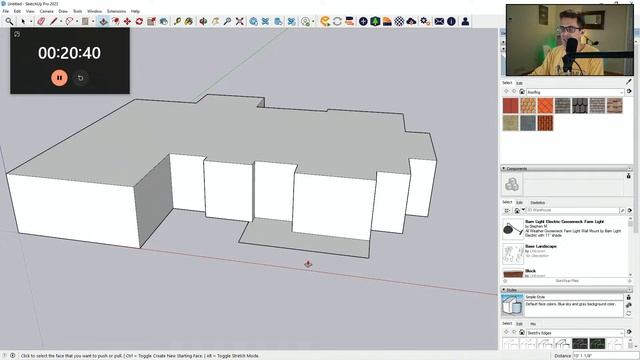Select the Orbit camera tool
The height and width of the screenshot is (360, 640).
(203, 21)
